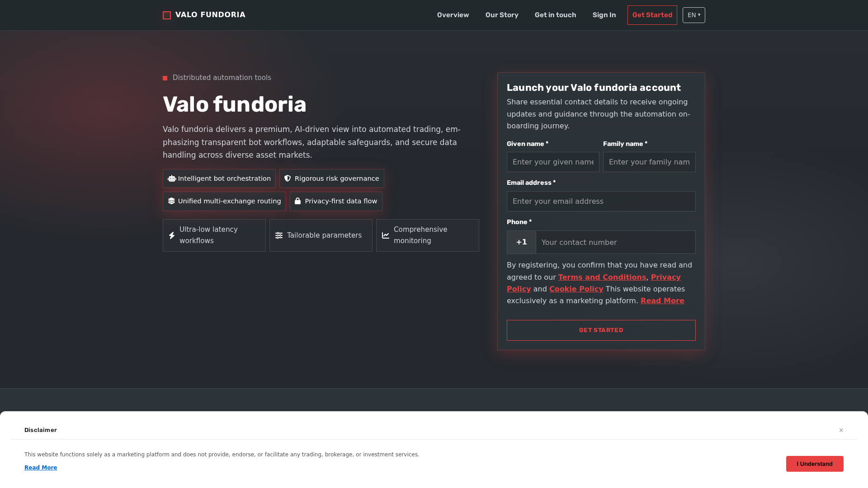Focus the Given name input field

553,162
